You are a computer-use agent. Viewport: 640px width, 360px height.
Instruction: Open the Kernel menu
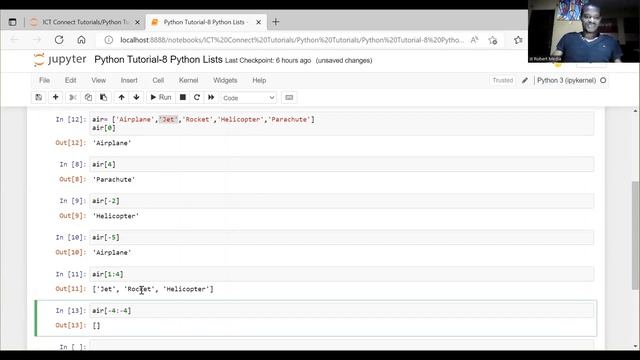click(188, 80)
